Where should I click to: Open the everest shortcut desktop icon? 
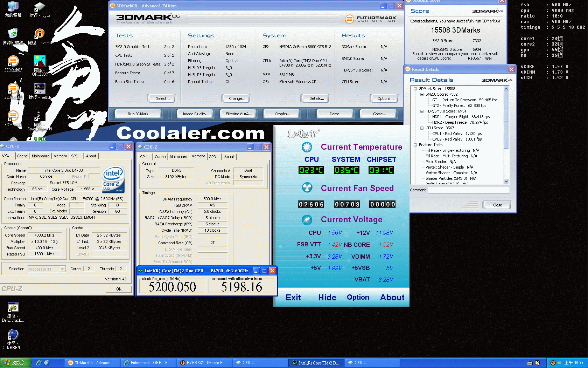click(40, 36)
